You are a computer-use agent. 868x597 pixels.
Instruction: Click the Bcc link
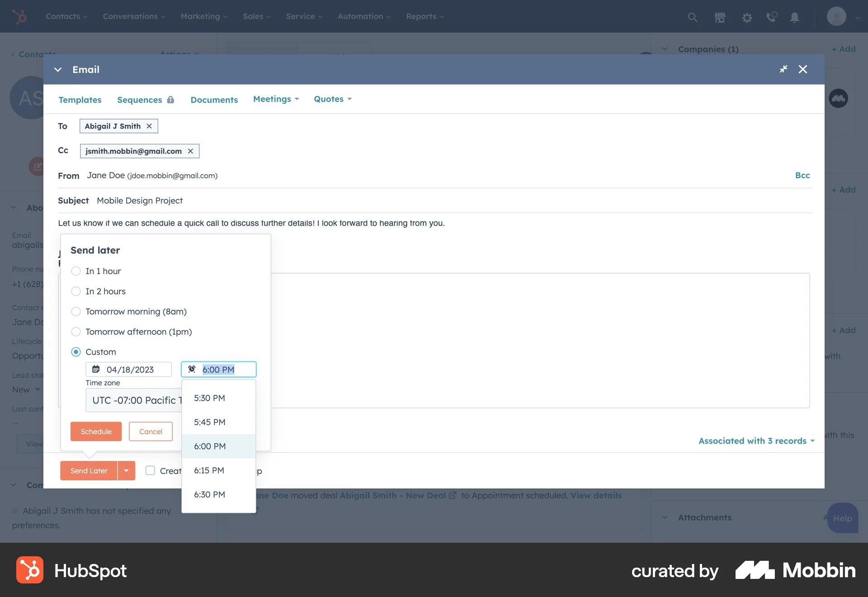point(802,175)
